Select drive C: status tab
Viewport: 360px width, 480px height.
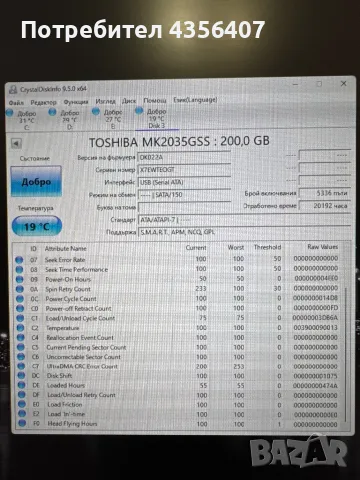coord(23,119)
